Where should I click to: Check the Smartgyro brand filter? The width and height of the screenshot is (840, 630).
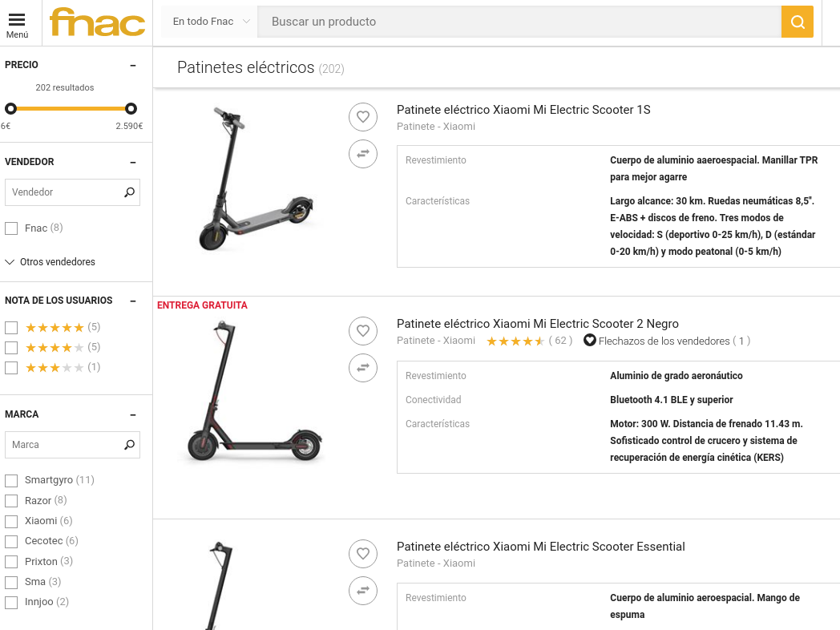11,481
